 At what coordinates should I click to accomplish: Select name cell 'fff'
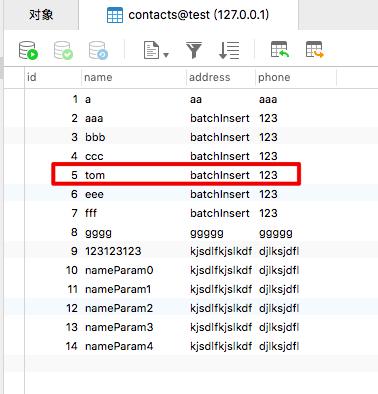[91, 213]
